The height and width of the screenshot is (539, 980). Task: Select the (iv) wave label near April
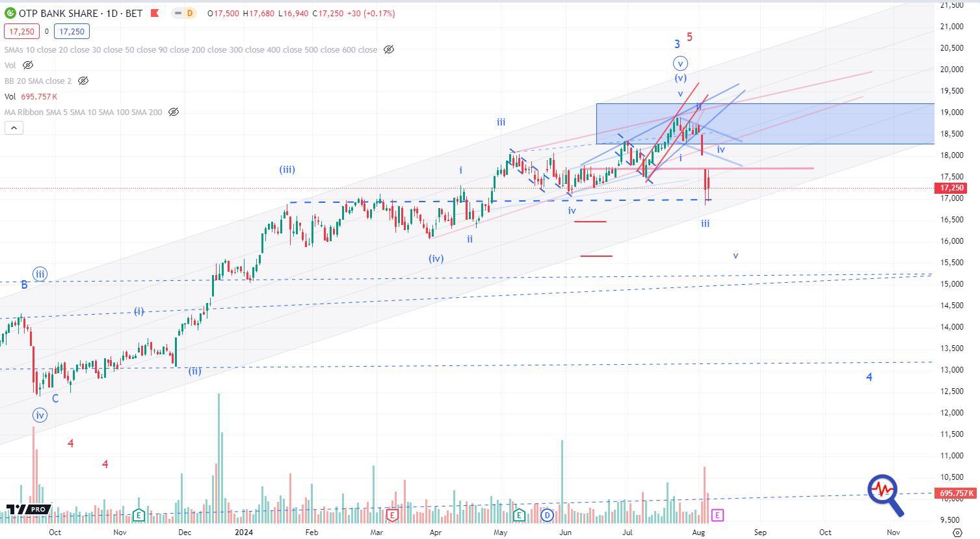436,258
